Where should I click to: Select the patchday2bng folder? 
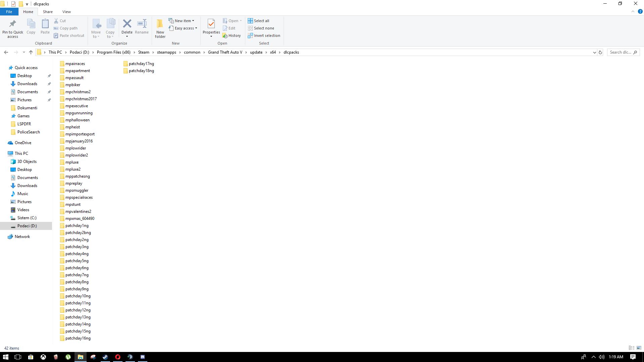tap(76, 233)
